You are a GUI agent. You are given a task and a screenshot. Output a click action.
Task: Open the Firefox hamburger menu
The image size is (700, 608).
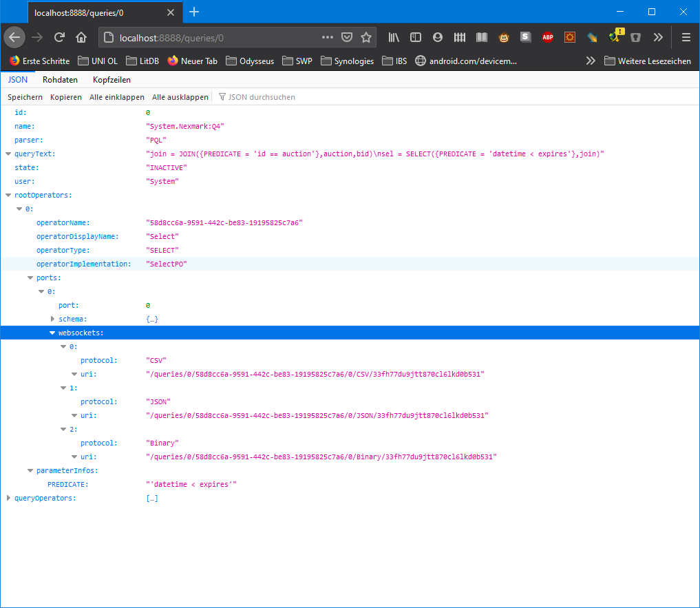(x=686, y=37)
